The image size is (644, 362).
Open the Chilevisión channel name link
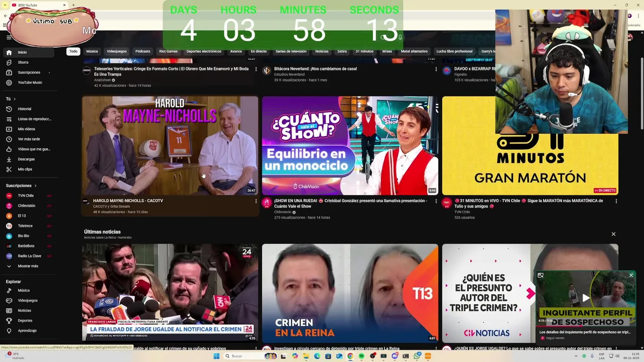click(283, 212)
